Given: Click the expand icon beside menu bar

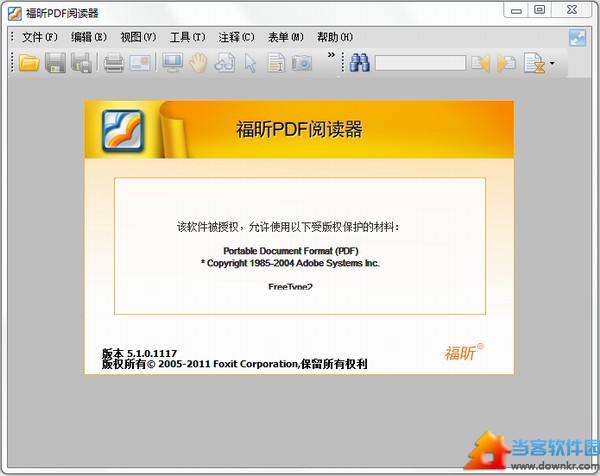Looking at the screenshot, I should pyautogui.click(x=577, y=38).
